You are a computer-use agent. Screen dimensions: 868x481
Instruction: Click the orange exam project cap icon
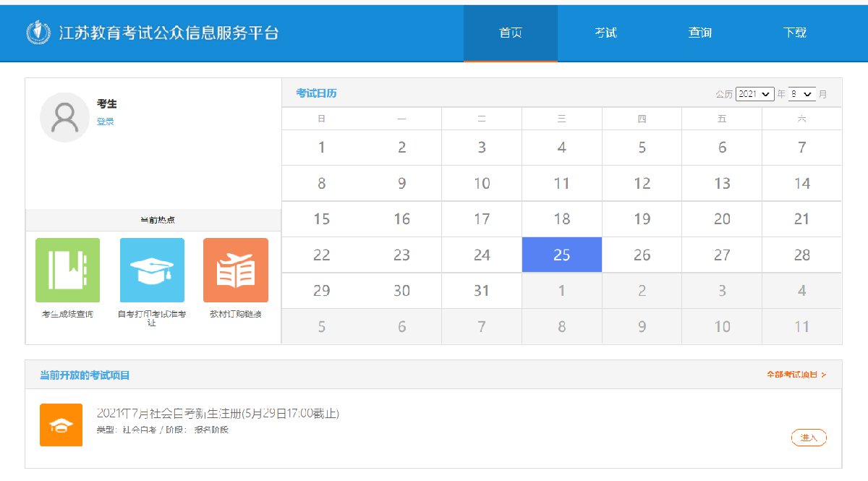pos(61,425)
